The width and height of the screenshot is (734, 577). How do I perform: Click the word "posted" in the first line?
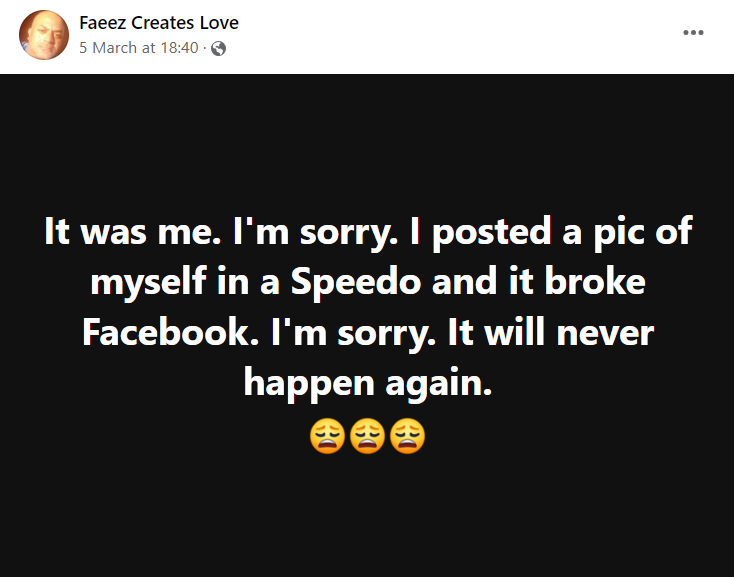(490, 232)
